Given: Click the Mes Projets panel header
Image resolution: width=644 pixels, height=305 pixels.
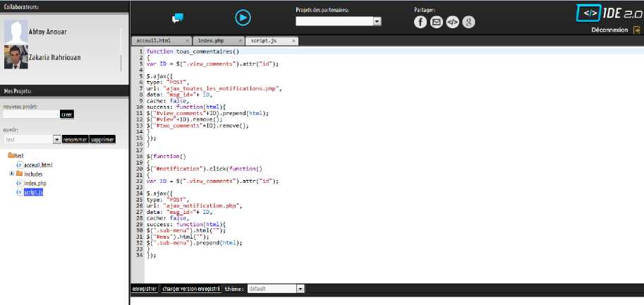Looking at the screenshot, I should [64, 91].
